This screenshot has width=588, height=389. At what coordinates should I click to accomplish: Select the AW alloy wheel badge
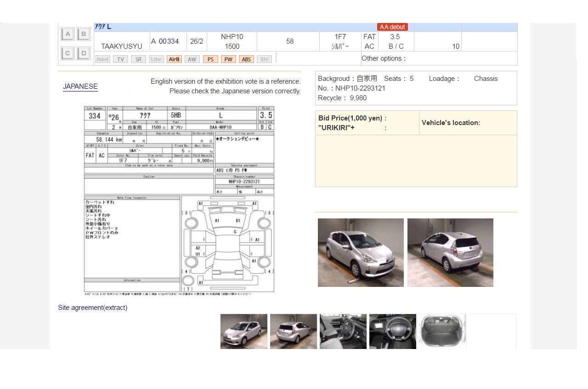tap(192, 59)
